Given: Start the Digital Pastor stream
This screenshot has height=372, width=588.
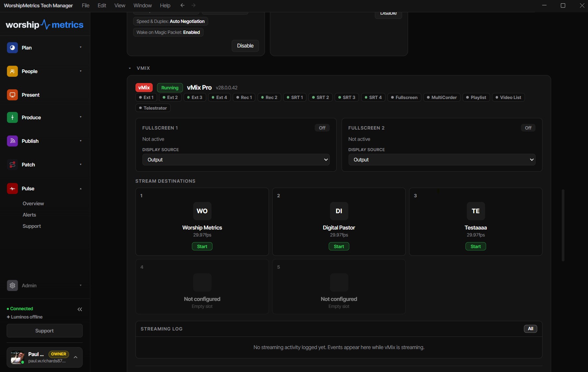Looking at the screenshot, I should (x=339, y=246).
